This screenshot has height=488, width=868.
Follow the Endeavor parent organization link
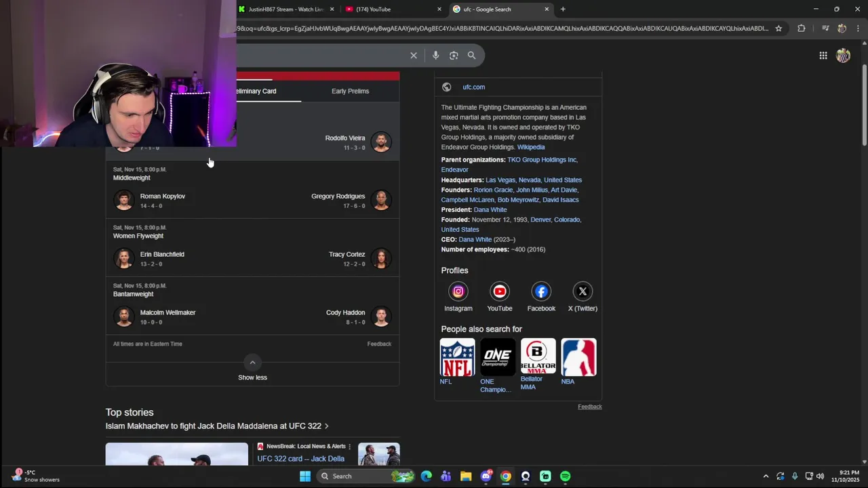454,169
